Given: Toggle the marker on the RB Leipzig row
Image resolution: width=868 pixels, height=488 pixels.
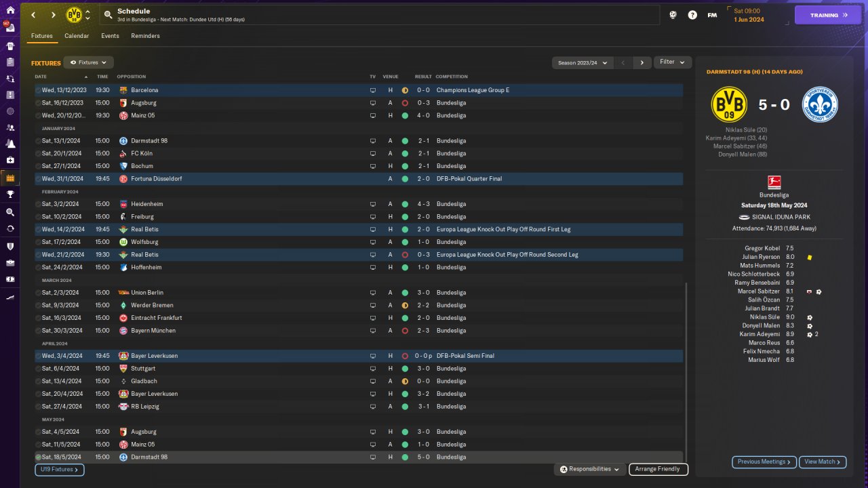Looking at the screenshot, I should (38, 407).
